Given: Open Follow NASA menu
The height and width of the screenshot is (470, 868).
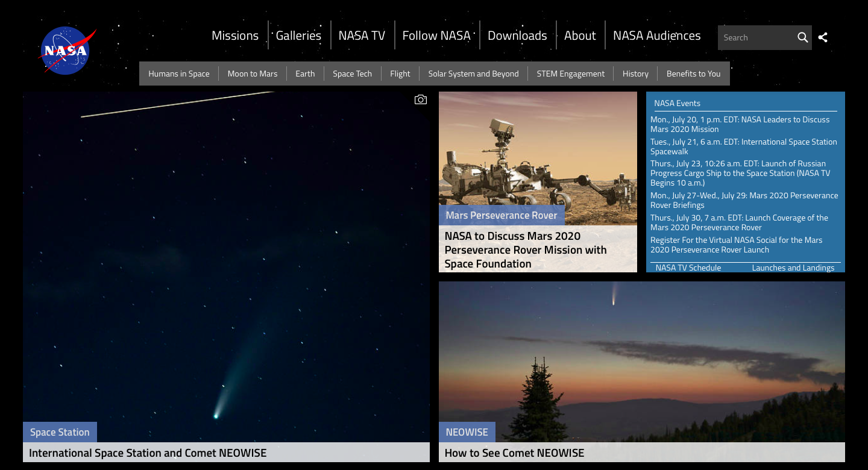Looking at the screenshot, I should click(x=436, y=36).
